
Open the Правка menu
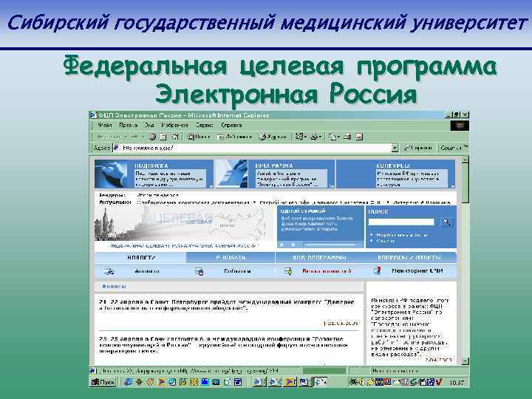point(129,125)
